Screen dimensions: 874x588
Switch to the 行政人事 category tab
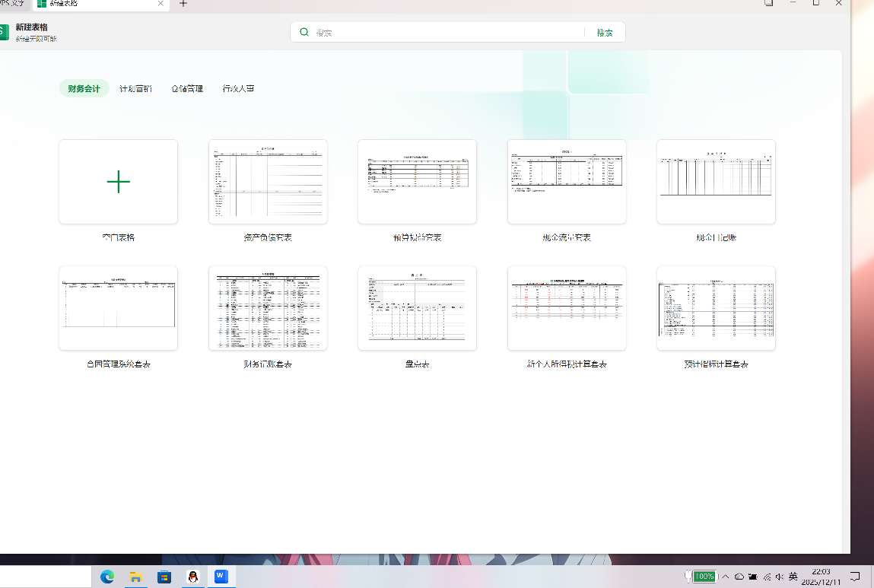pos(238,88)
